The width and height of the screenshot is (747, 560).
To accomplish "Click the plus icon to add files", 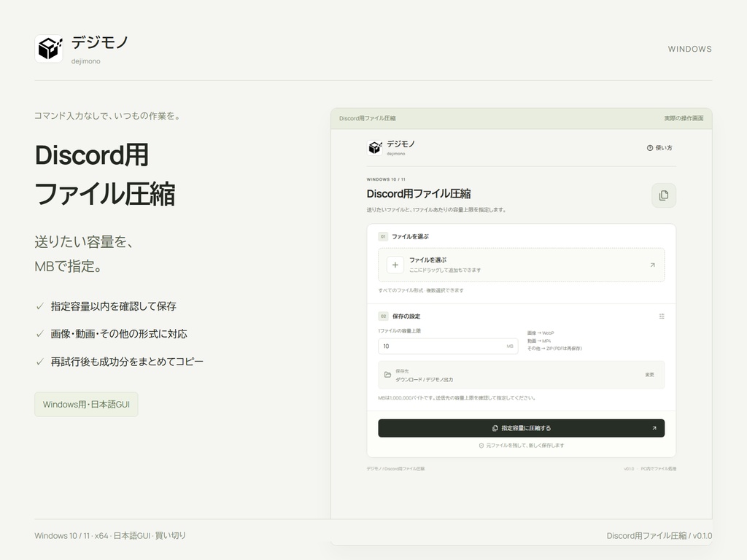I will click(x=395, y=265).
